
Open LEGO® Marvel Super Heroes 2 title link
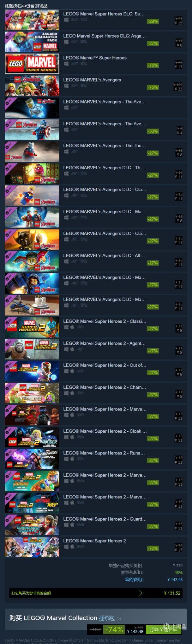tap(94, 541)
